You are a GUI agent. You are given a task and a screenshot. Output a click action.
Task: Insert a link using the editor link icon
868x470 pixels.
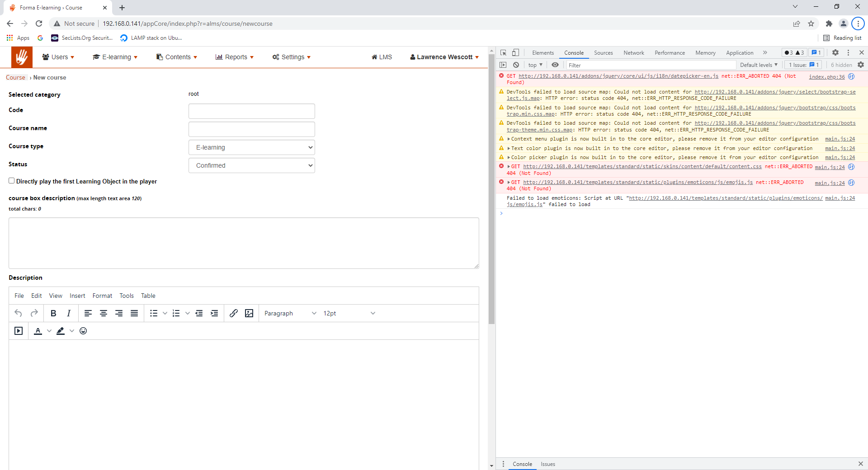coord(234,313)
